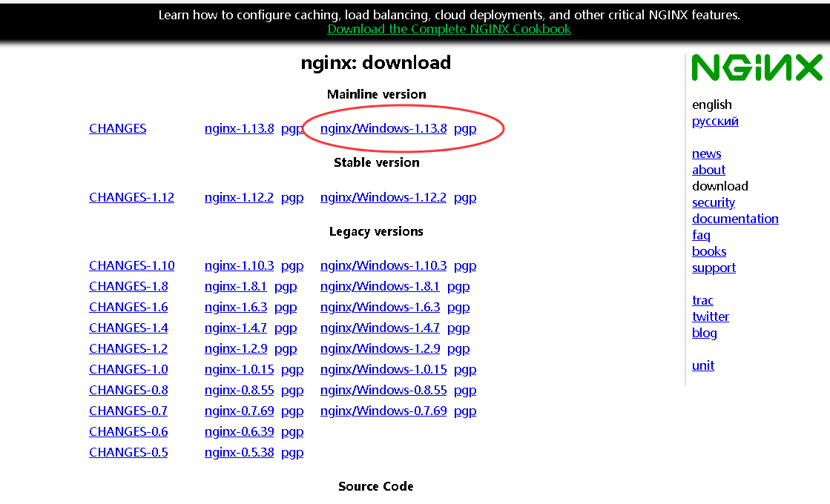Image resolution: width=830 pixels, height=504 pixels.
Task: Download nginx/Windows-1.8.1
Action: tap(380, 286)
